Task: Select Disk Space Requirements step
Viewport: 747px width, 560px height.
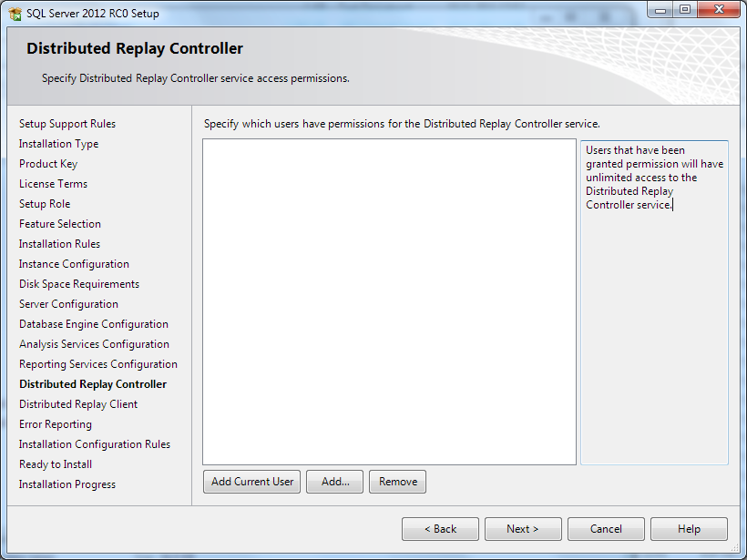Action: 79,284
